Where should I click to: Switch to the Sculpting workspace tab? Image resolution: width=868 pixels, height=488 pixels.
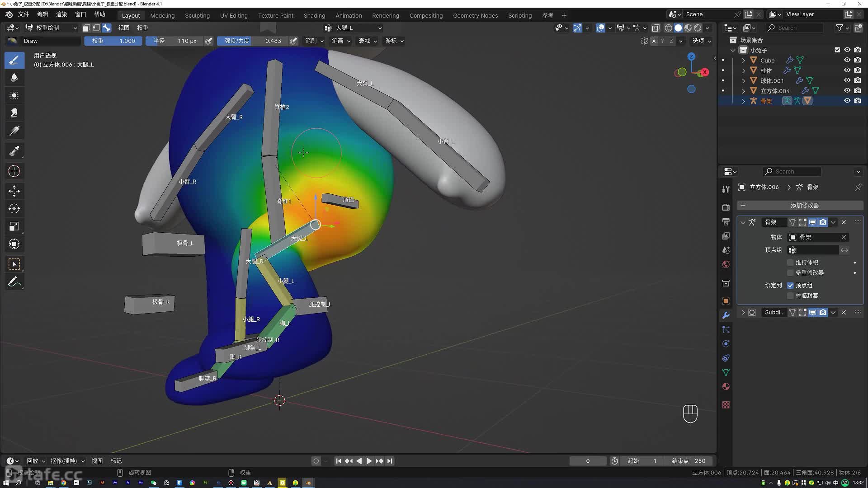point(197,15)
